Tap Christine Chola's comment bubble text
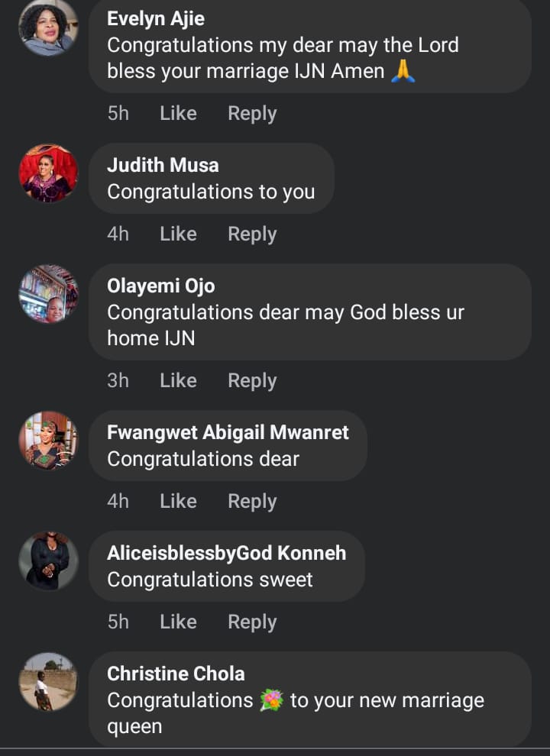Image resolution: width=550 pixels, height=756 pixels. point(306,712)
